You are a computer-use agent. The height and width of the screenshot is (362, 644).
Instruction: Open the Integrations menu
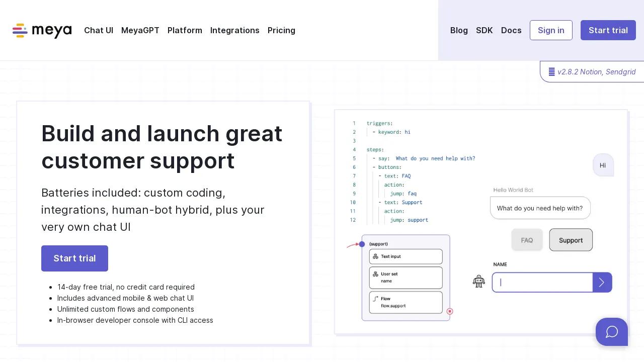pyautogui.click(x=235, y=30)
